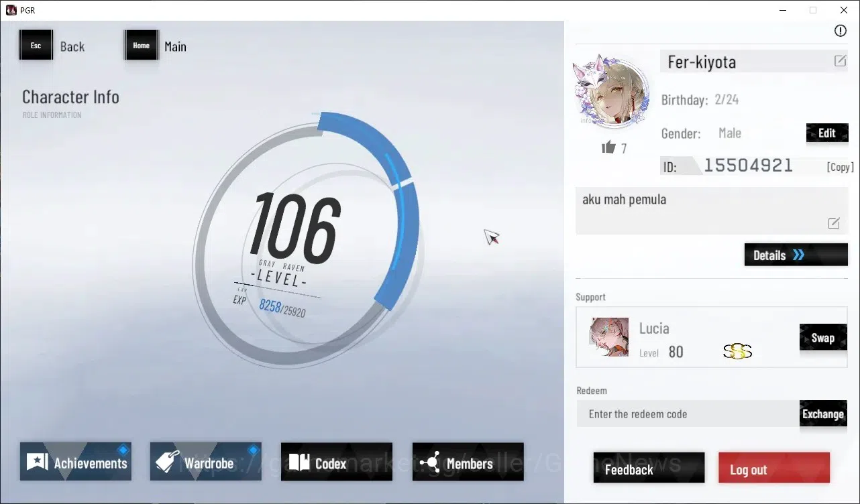Close the PGR window
The width and height of the screenshot is (860, 504).
point(844,10)
